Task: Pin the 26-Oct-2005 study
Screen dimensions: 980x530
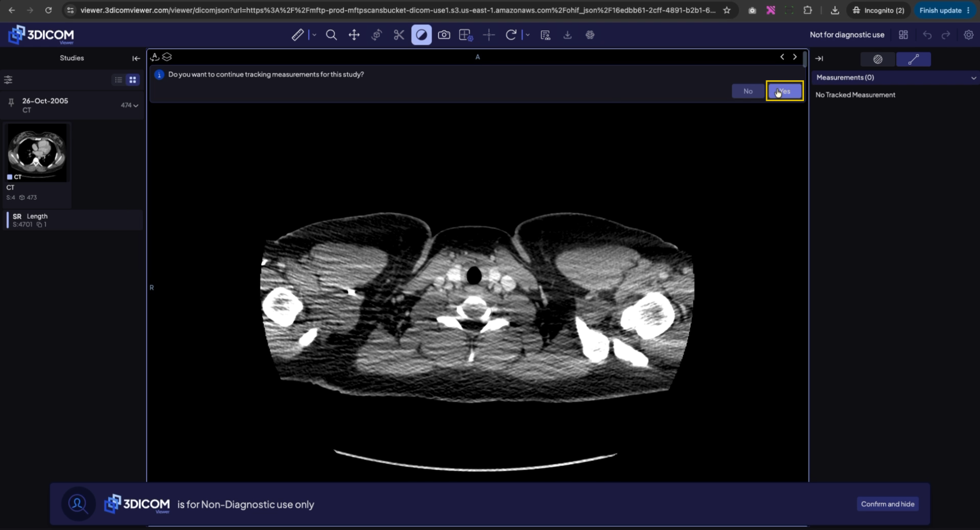Action: [11, 103]
